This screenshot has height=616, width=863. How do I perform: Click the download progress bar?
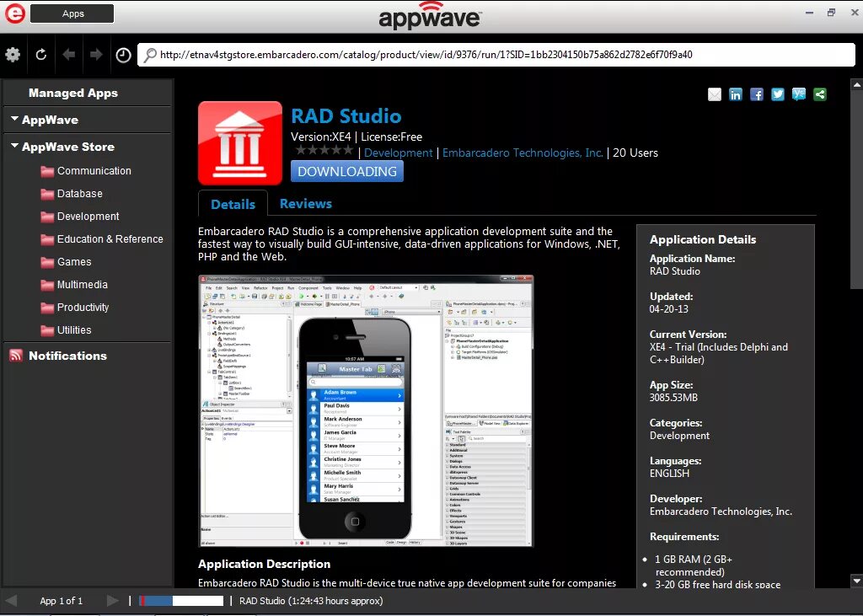coord(181,601)
